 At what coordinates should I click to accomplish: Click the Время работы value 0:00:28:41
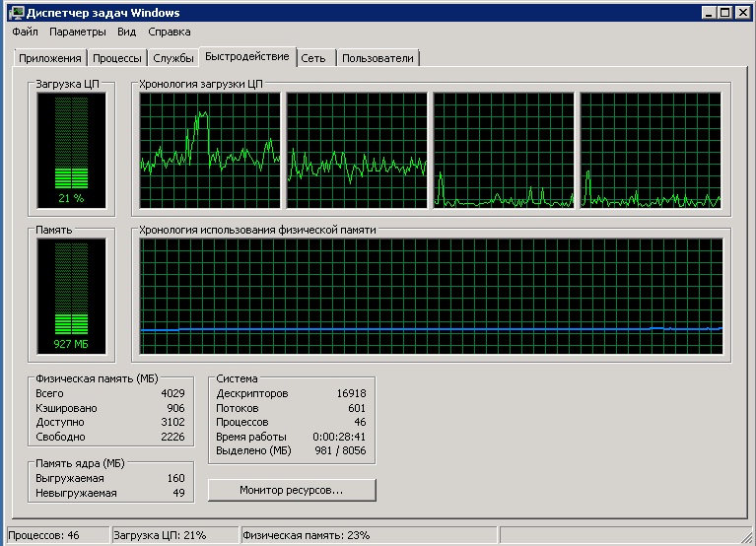pos(339,437)
